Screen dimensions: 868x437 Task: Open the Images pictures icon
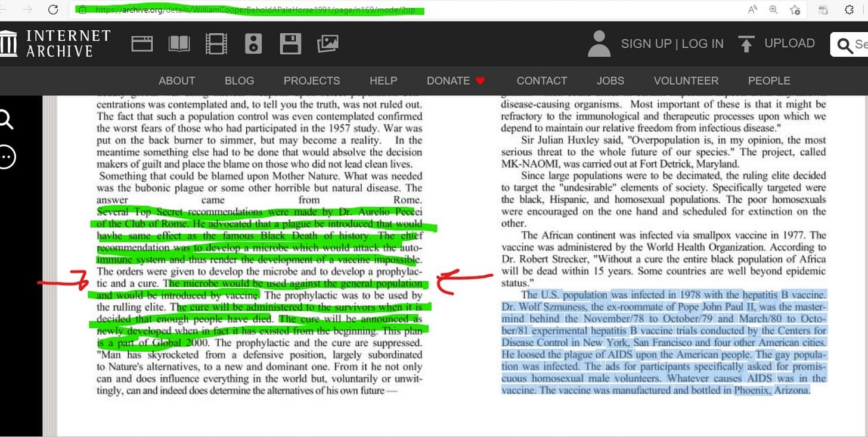[x=328, y=44]
